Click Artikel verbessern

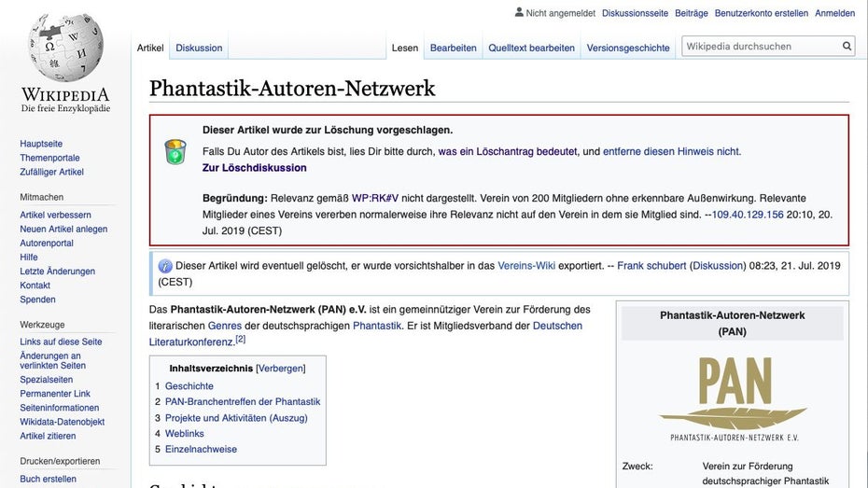[55, 216]
